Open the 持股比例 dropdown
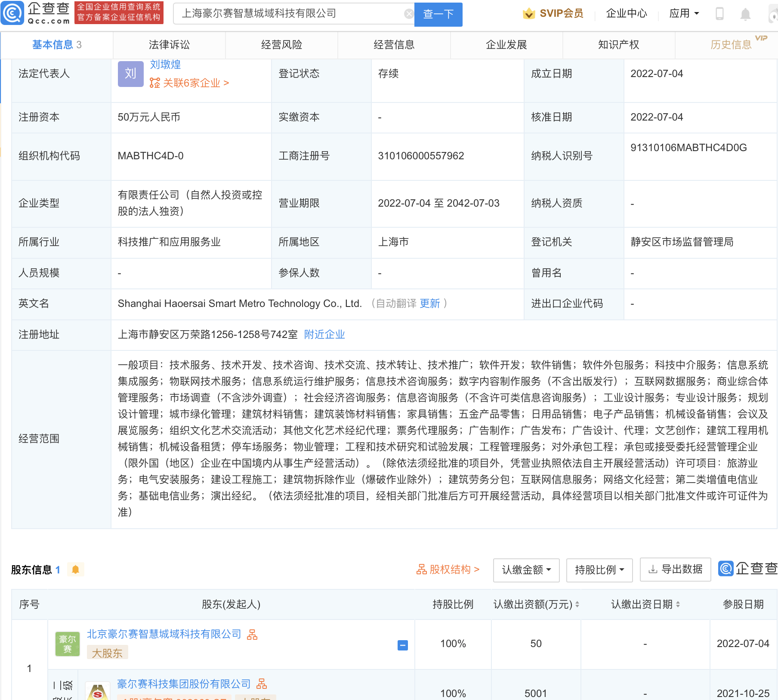 [x=599, y=570]
